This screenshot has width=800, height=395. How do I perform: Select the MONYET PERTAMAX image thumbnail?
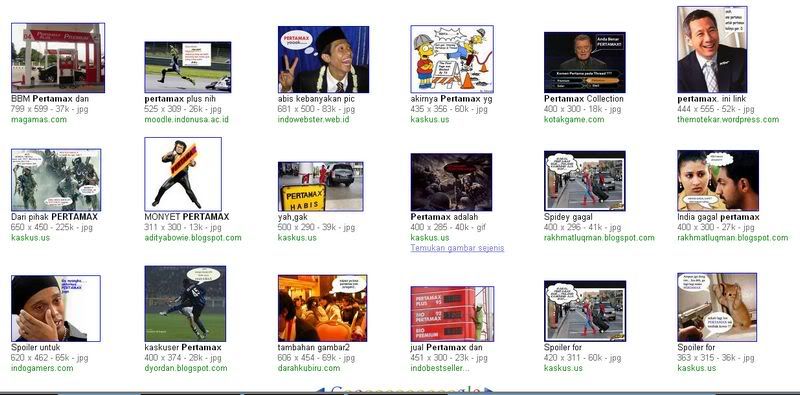click(183, 174)
